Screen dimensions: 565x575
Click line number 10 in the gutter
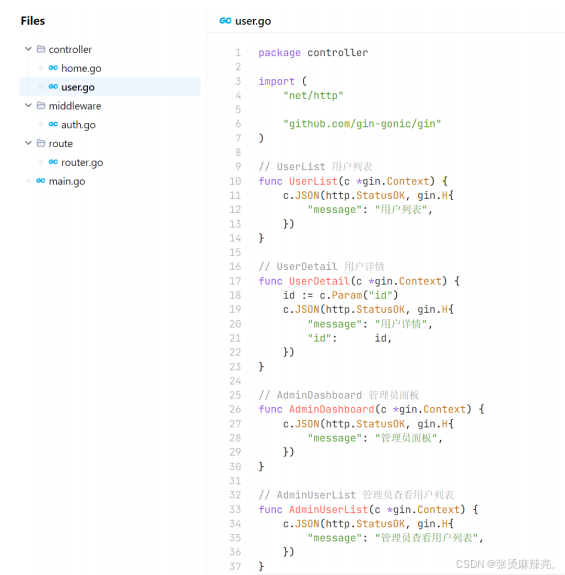coord(235,181)
